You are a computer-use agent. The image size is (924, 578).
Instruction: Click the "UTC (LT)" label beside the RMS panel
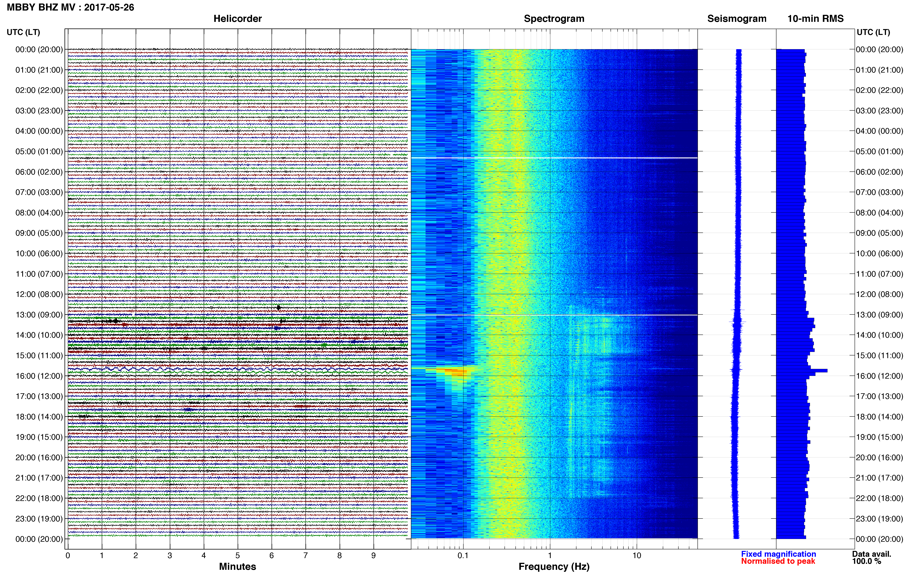click(873, 32)
